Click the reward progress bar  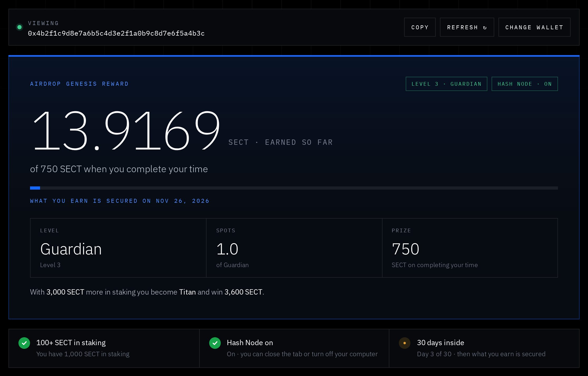coord(294,188)
